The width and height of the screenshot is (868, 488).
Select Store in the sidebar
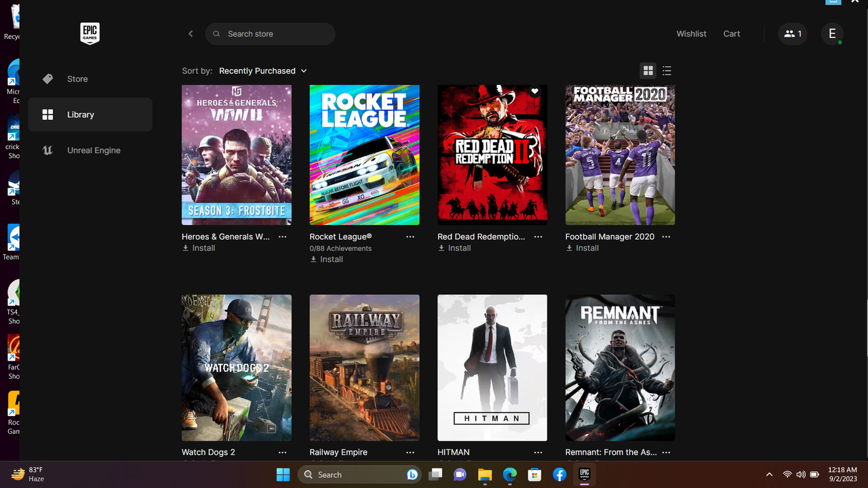[x=77, y=79]
